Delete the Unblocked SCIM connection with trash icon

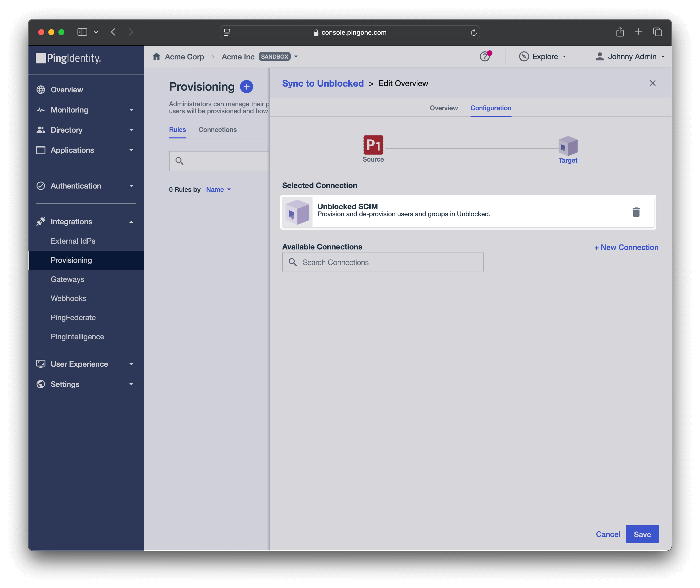[x=636, y=212]
